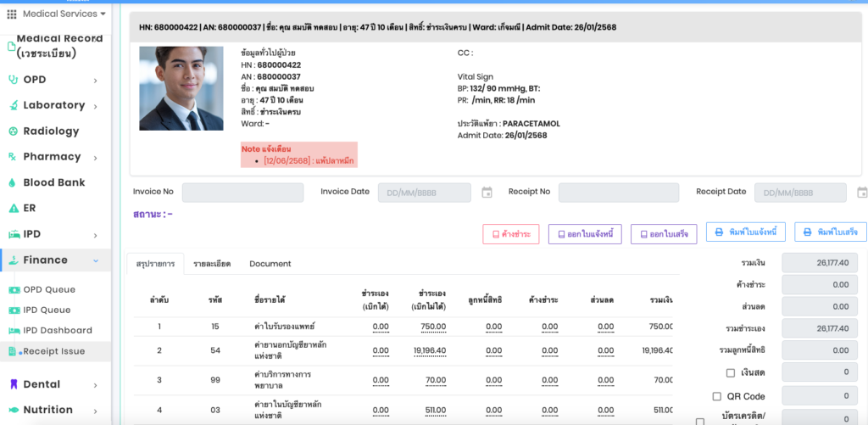Click the Radiology icon in sidebar
Viewport: 868px width, 425px height.
click(x=14, y=131)
